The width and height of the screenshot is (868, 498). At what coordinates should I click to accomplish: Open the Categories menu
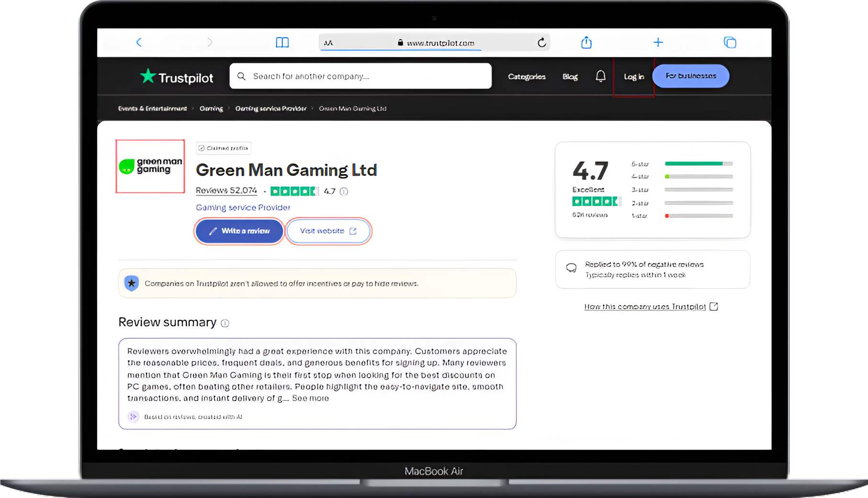click(526, 77)
